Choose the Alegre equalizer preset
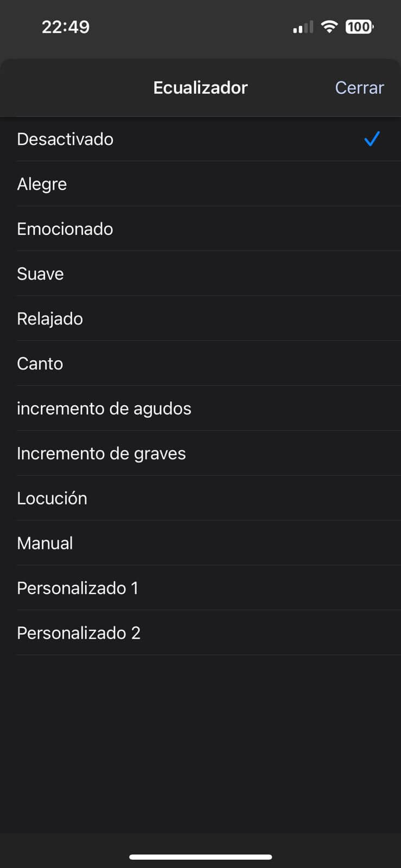Screen dimensions: 401x868 point(42,184)
